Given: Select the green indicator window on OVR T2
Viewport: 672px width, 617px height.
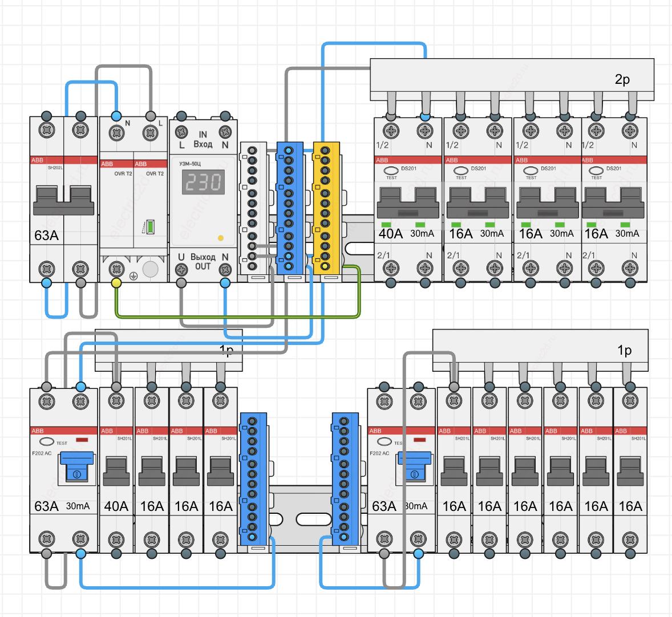Looking at the screenshot, I should (150, 226).
